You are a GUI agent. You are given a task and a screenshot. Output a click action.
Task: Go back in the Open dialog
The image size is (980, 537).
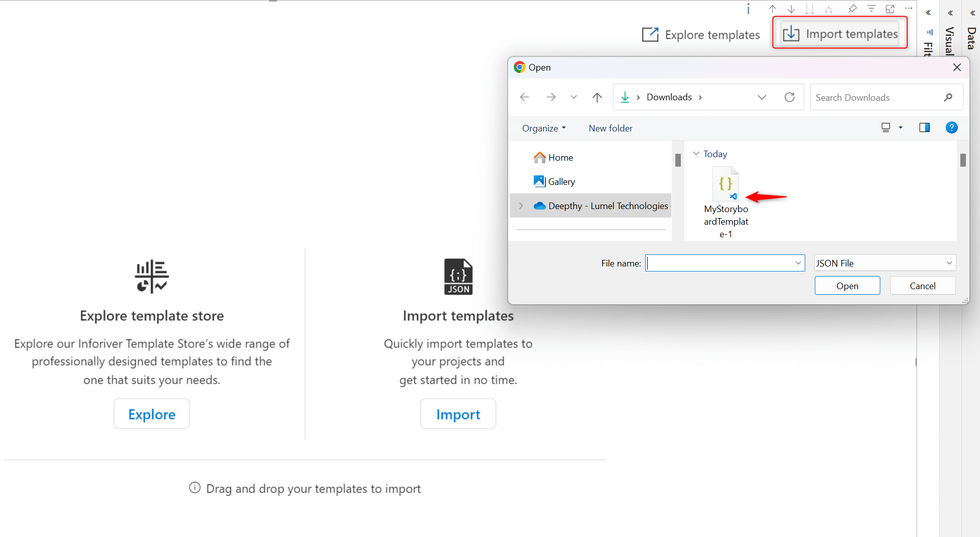pyautogui.click(x=524, y=97)
